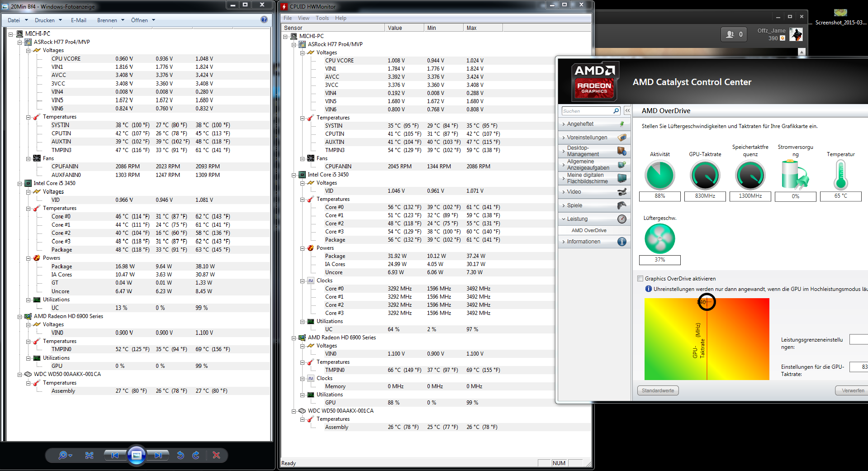Click the Lüftergeschw. fan icon

point(660,239)
